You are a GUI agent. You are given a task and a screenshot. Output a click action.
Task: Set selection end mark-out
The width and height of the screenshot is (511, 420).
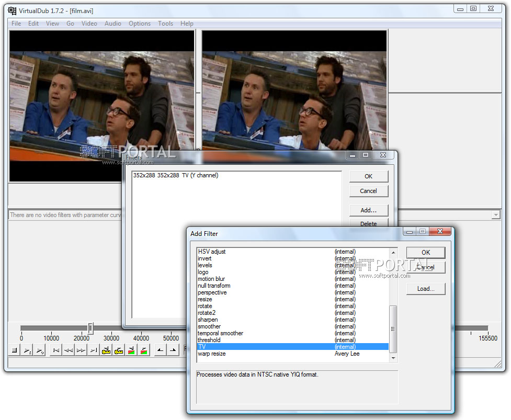point(173,350)
